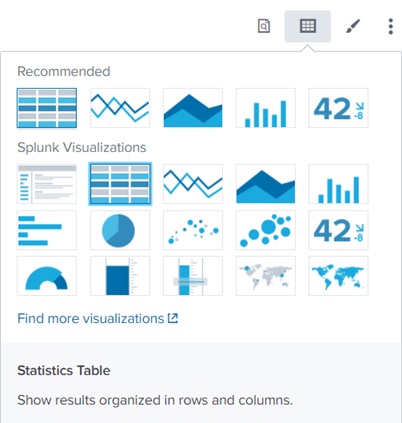Open the three-dot more actions menu

coord(391,26)
